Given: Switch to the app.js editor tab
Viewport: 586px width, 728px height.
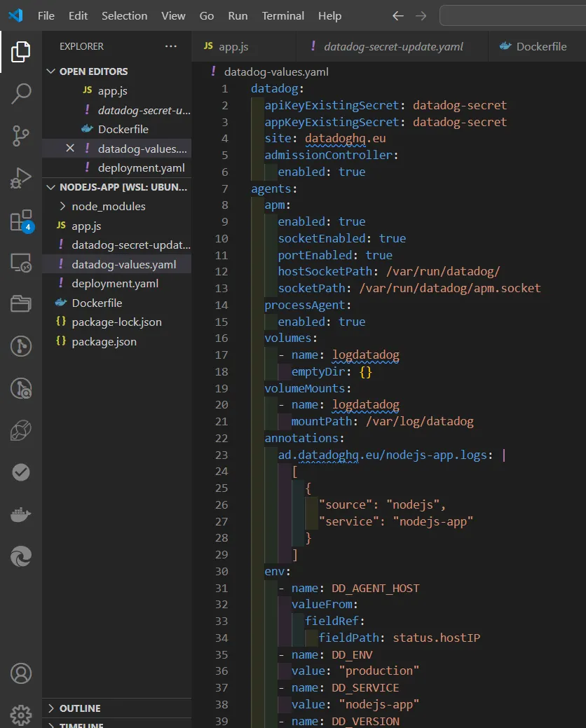Looking at the screenshot, I should pos(244,46).
